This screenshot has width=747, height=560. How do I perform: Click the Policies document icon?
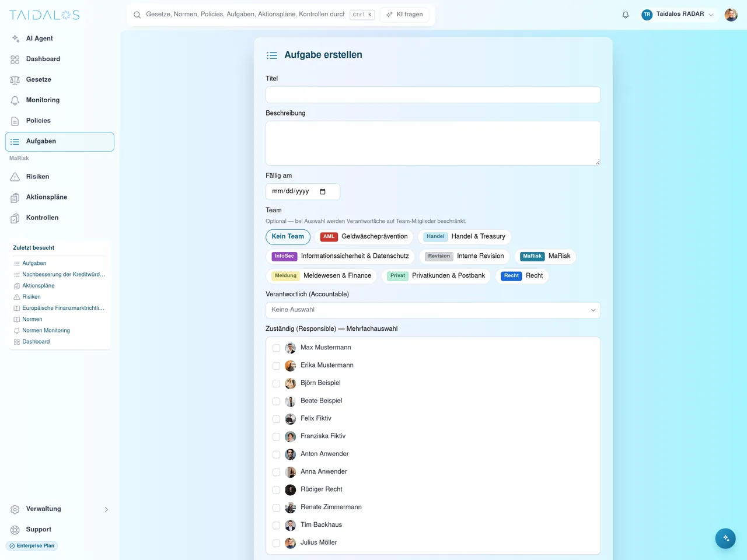(x=15, y=121)
